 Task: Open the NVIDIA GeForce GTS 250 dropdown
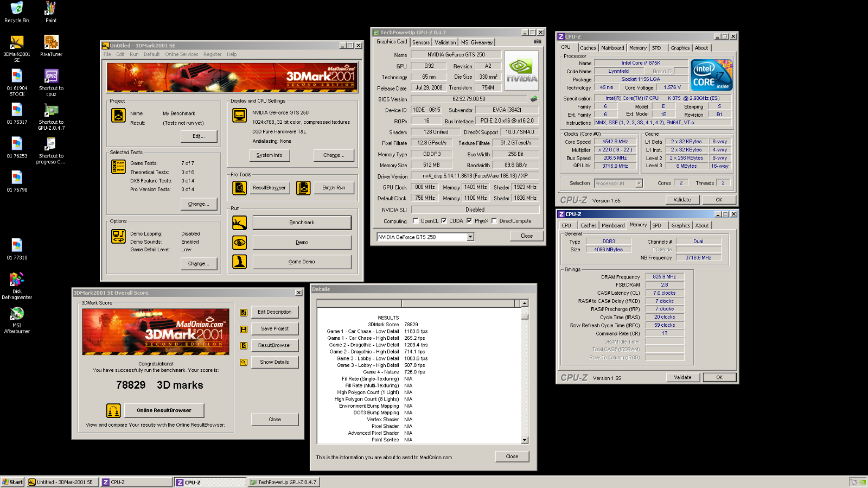point(470,237)
